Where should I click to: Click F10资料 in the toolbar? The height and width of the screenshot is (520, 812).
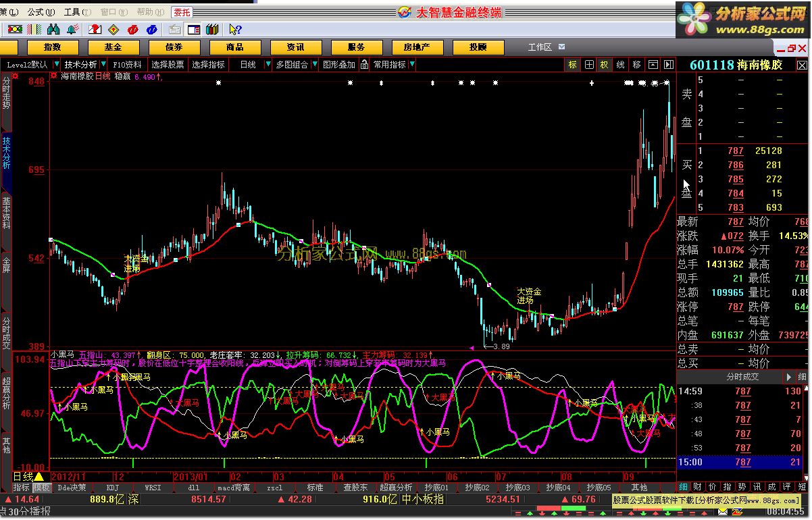point(127,64)
